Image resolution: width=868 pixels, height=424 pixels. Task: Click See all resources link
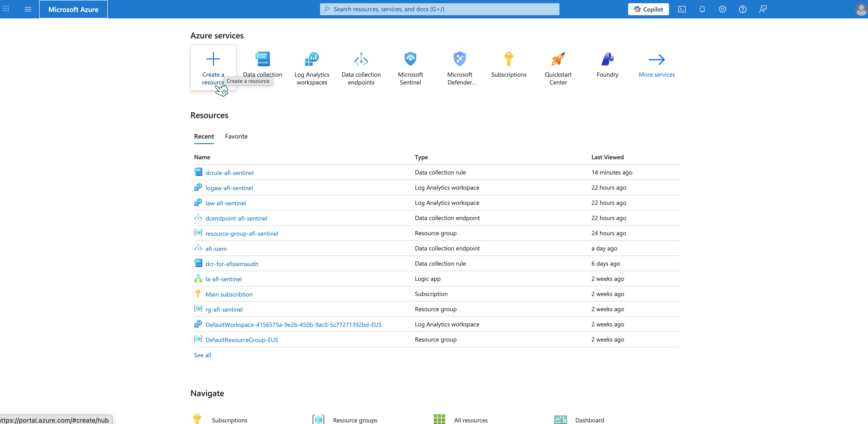[203, 355]
